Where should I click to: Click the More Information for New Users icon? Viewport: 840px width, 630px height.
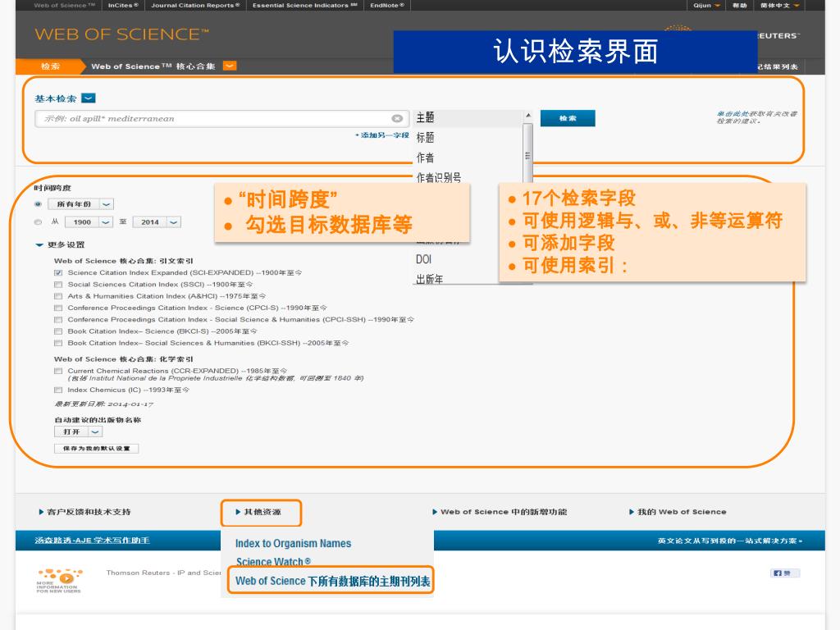coord(59,581)
